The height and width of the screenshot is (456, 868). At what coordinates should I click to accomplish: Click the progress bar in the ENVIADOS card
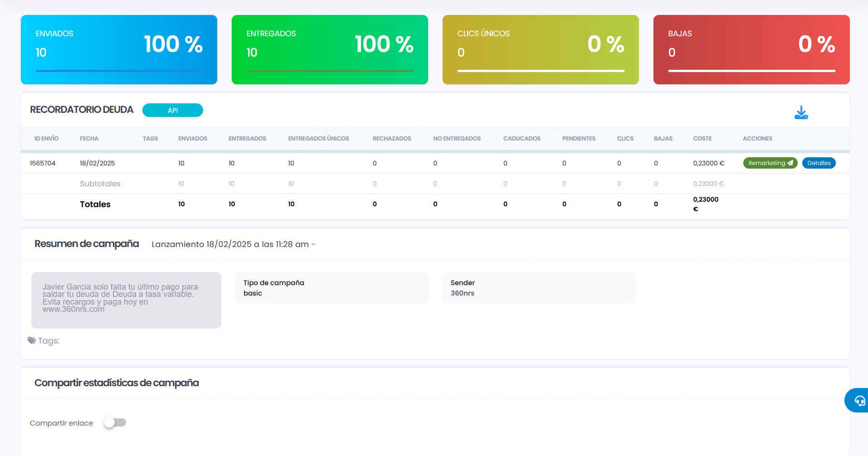[x=119, y=71]
